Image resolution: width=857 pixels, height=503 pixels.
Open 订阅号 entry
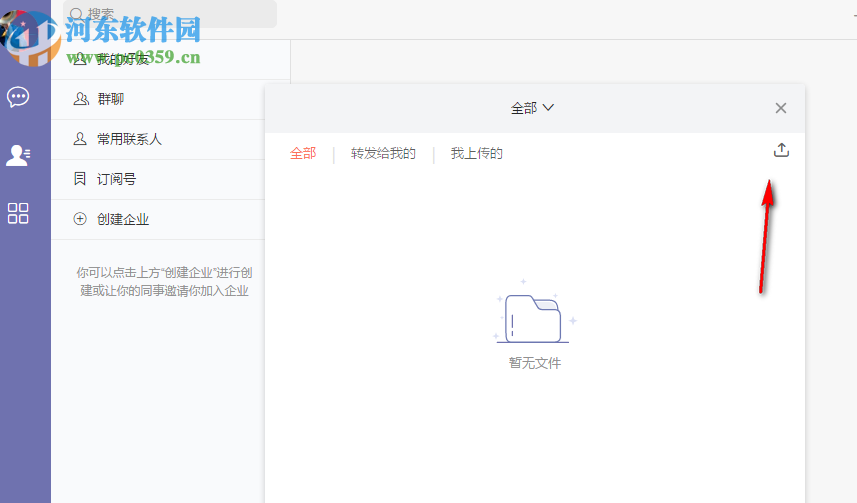tap(158, 179)
